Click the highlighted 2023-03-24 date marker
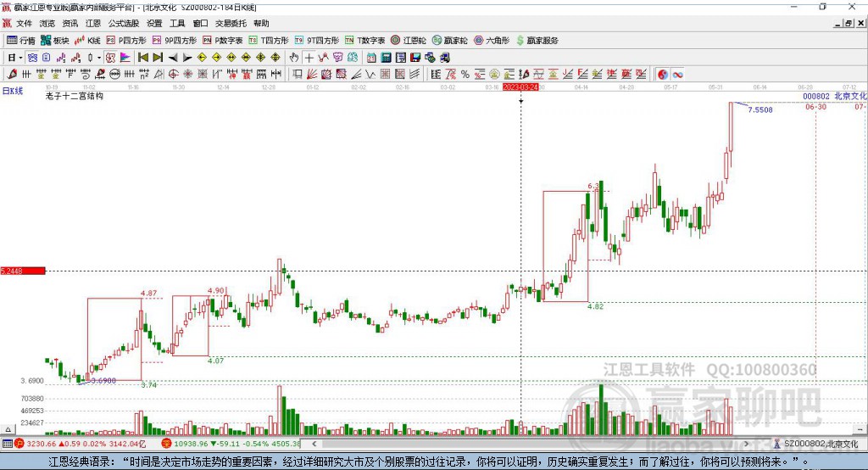Screen dimensions: 868x470 [x=520, y=87]
